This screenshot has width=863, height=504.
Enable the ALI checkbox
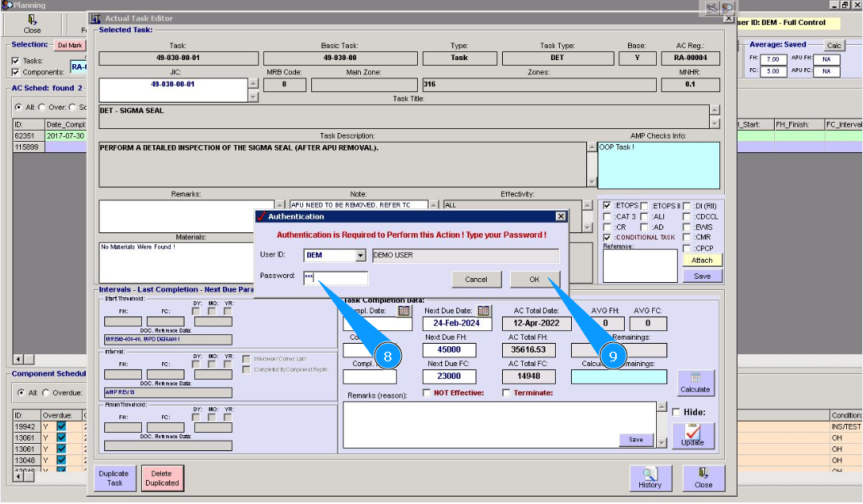pos(644,216)
